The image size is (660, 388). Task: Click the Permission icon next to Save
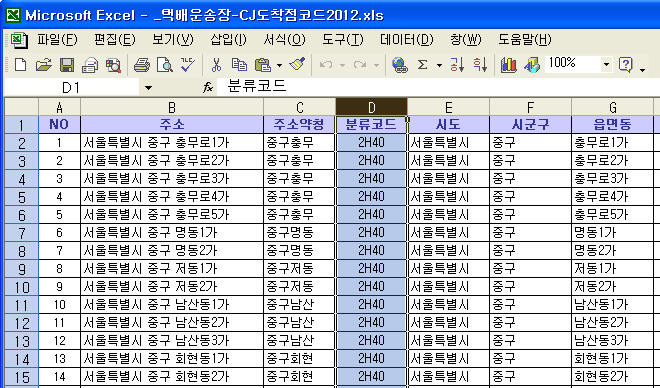tap(90, 65)
